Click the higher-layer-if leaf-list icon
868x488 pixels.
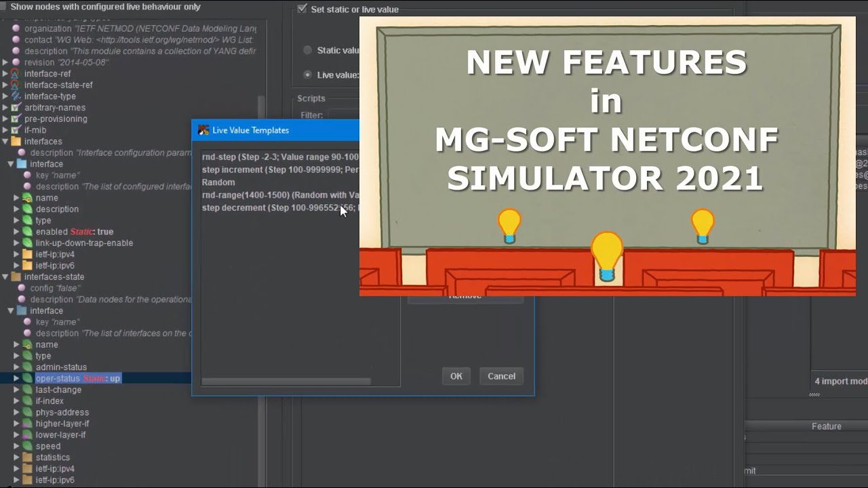click(27, 424)
